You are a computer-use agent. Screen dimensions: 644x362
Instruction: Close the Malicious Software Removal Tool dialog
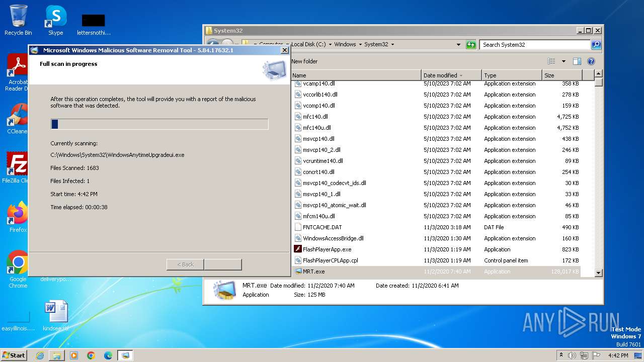pyautogui.click(x=285, y=50)
